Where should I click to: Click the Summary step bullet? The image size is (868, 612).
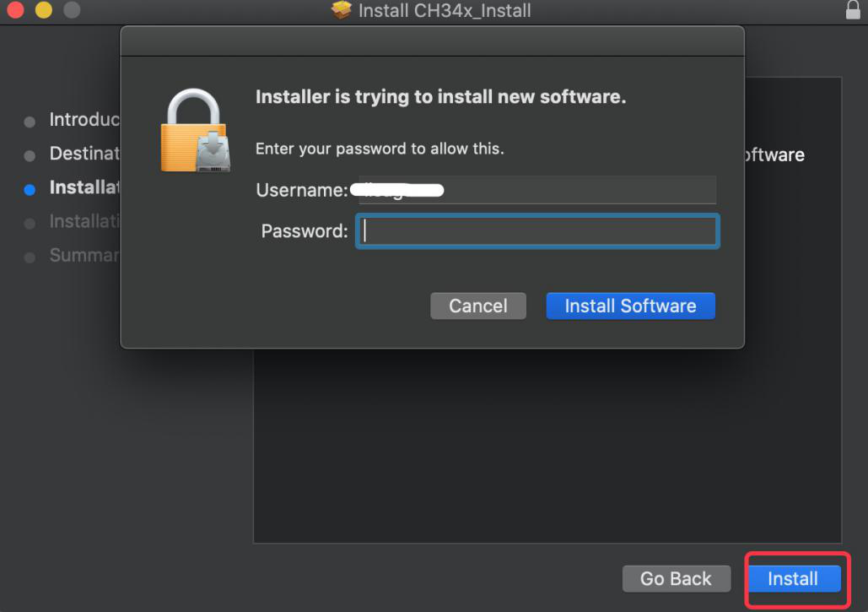pos(30,257)
